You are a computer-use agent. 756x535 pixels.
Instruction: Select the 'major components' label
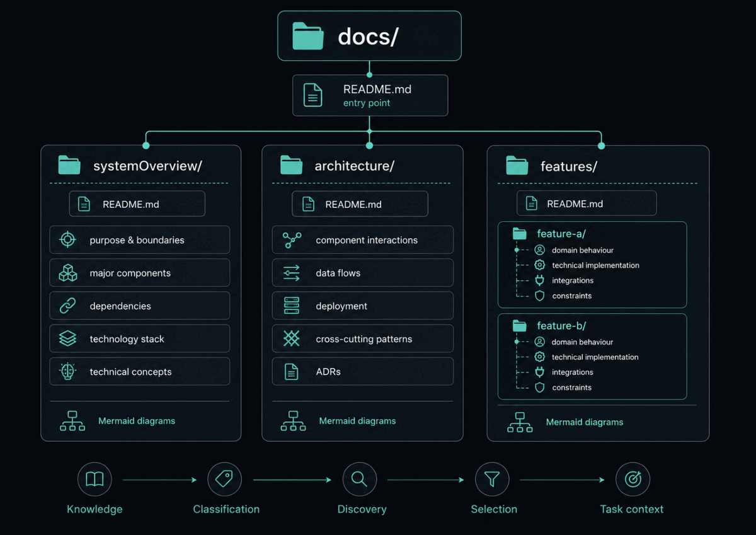[130, 273]
